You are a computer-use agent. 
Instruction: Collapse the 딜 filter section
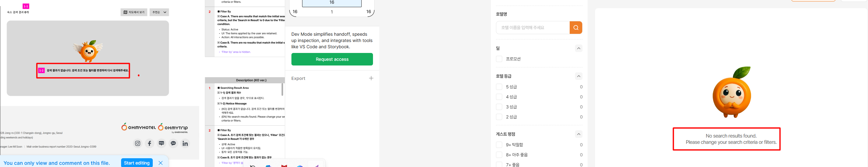point(578,49)
